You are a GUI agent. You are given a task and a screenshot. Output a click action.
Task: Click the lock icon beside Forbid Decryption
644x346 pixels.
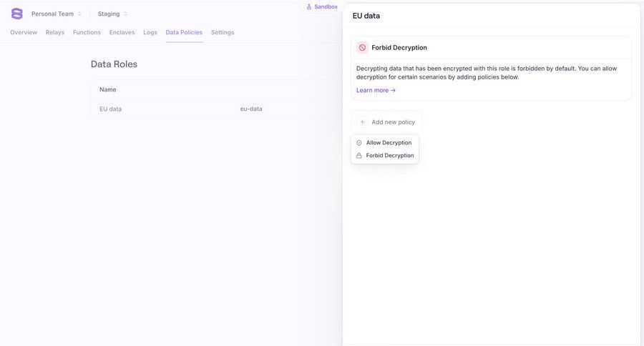[x=359, y=156]
